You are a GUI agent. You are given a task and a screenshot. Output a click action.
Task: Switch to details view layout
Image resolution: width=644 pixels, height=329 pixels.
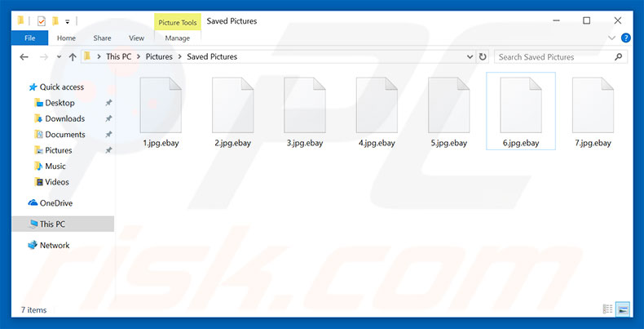(607, 309)
